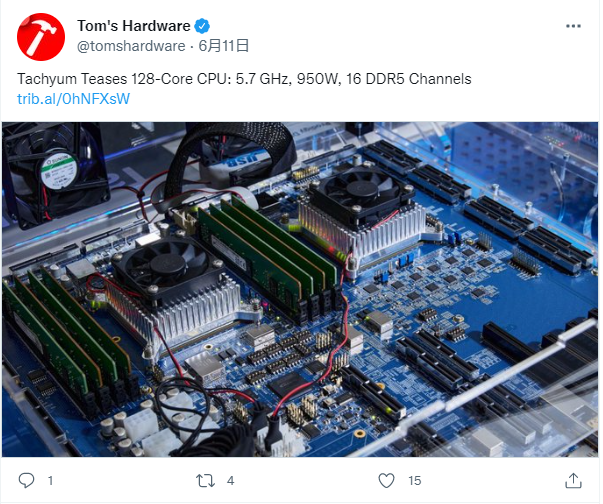Open the more options ellipsis menu
The image size is (603, 504).
point(573,26)
